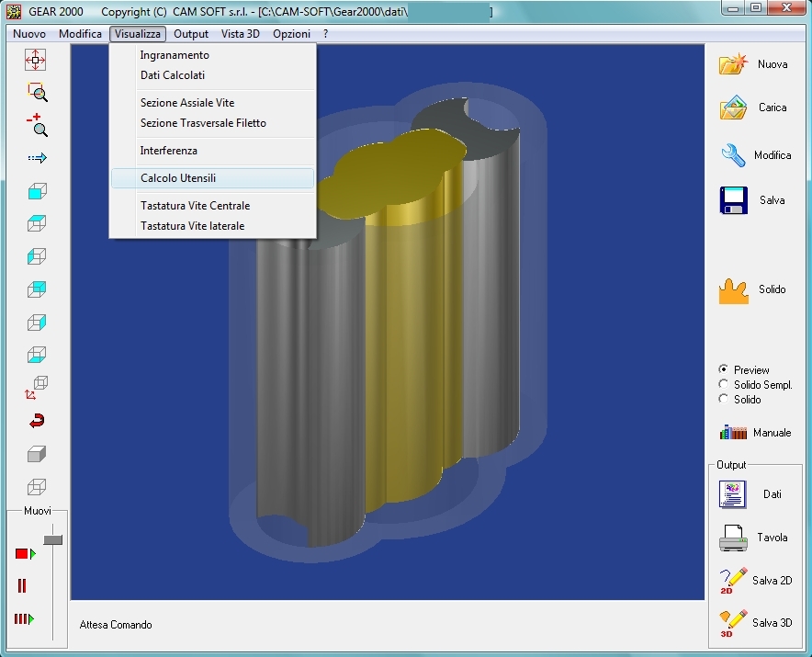This screenshot has width=812, height=657.
Task: Click the zoom in/out magnifier icon
Action: point(37,125)
